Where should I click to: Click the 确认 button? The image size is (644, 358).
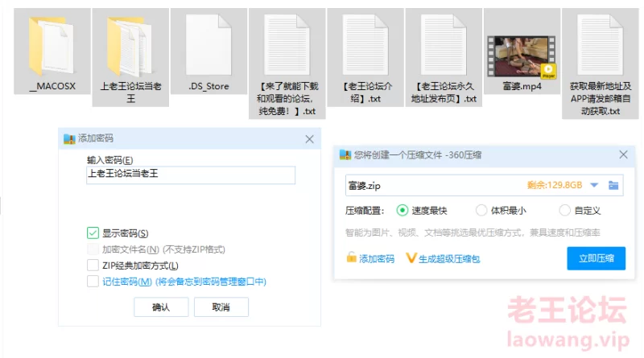[161, 307]
